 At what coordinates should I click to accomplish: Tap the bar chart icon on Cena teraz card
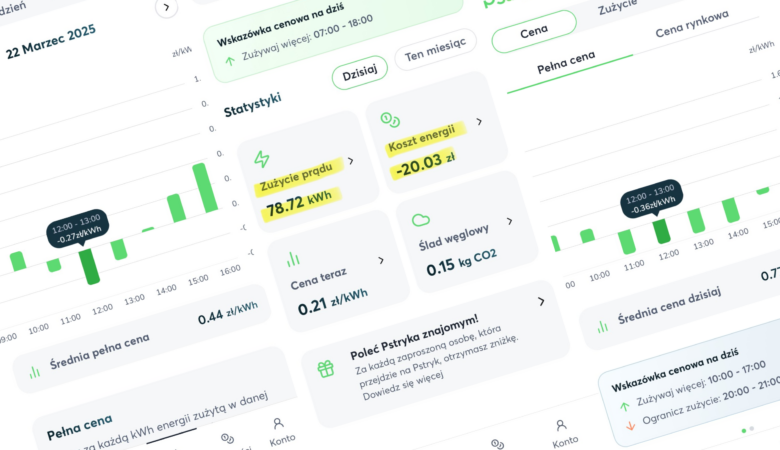pos(293,259)
